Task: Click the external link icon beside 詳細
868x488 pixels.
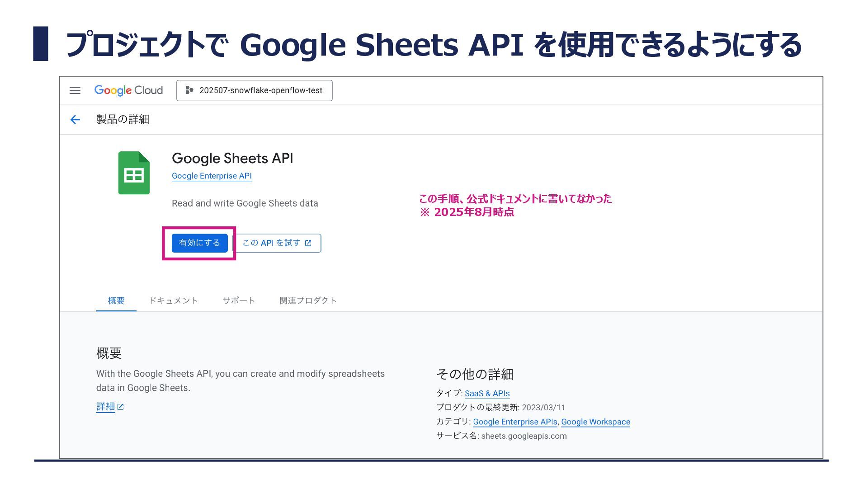Action: click(x=121, y=407)
